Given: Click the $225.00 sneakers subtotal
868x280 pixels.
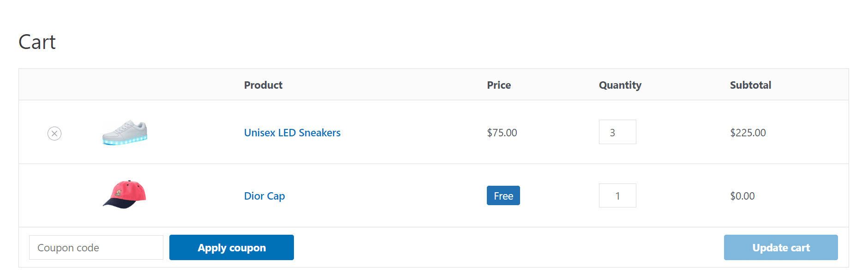Looking at the screenshot, I should (748, 133).
